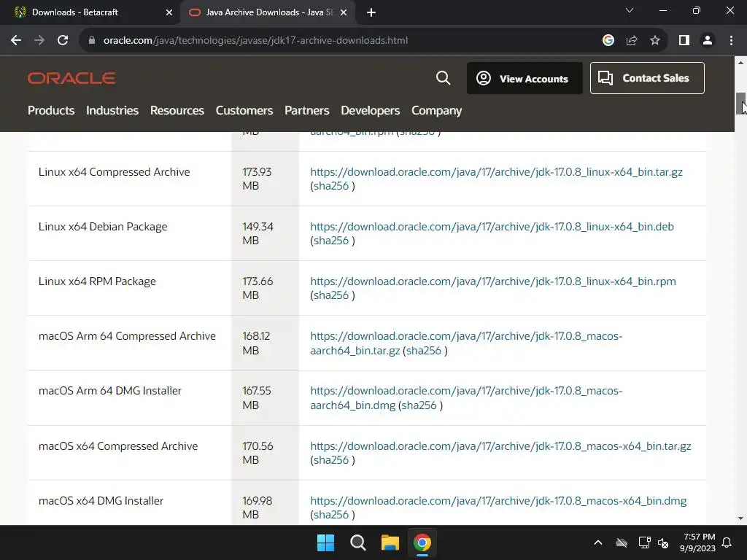This screenshot has height=560, width=747.
Task: Open the Oracle site search
Action: click(443, 78)
